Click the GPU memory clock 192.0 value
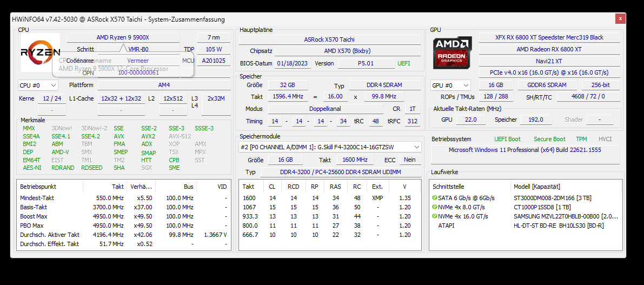The height and width of the screenshot is (285, 644). [x=535, y=120]
